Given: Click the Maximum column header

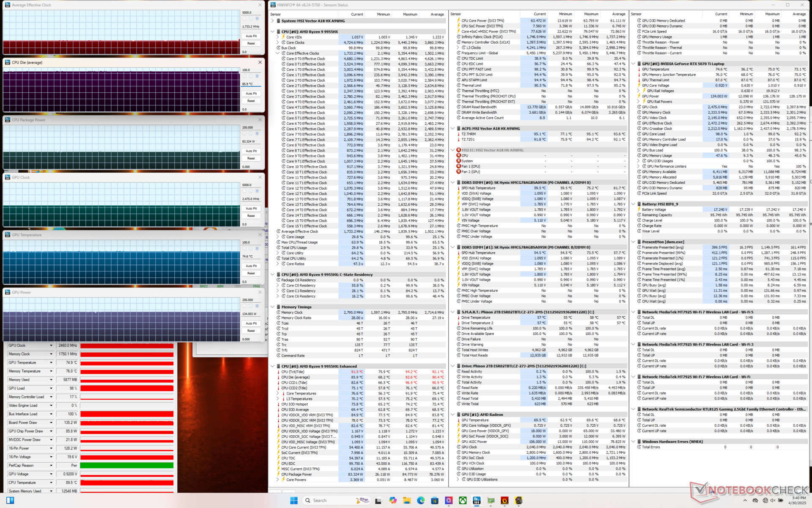Looking at the screenshot, I should tap(409, 14).
